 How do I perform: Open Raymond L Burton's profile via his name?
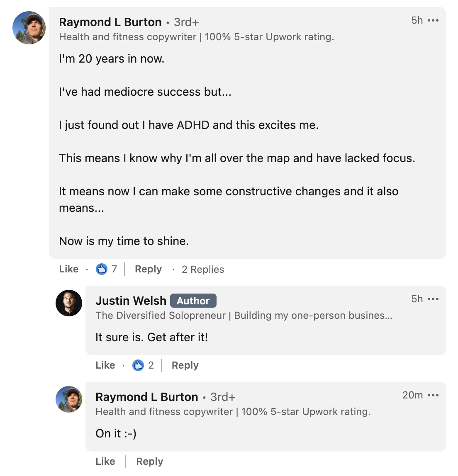pyautogui.click(x=110, y=22)
